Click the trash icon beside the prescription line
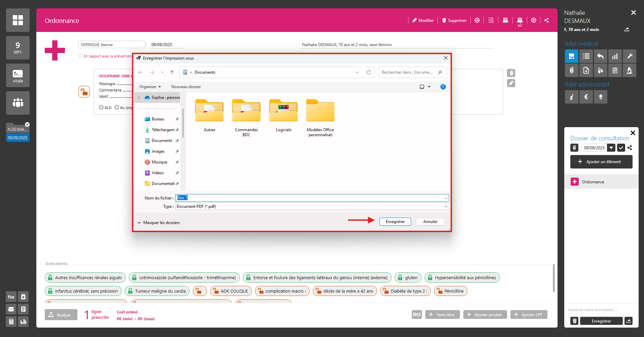 pos(511,73)
